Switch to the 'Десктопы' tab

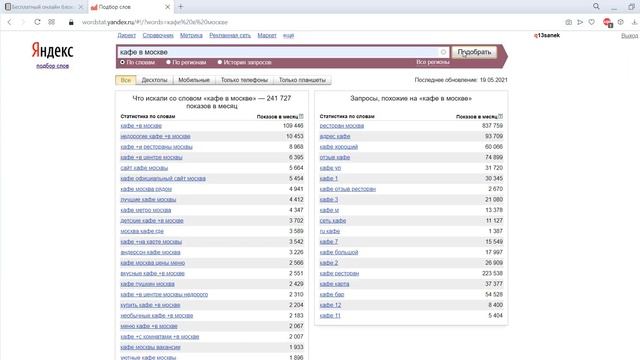(154, 80)
